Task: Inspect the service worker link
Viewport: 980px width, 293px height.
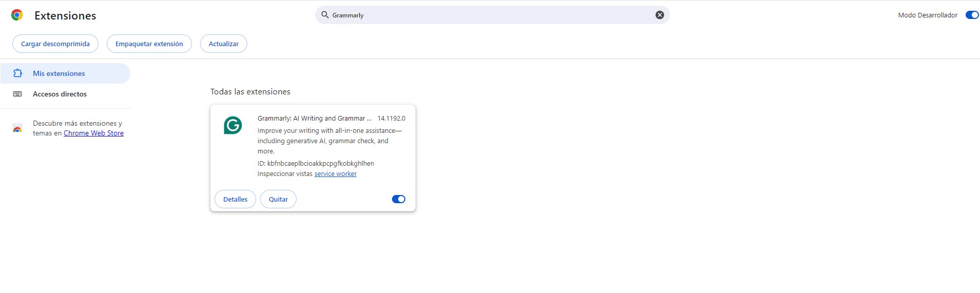Action: point(336,174)
